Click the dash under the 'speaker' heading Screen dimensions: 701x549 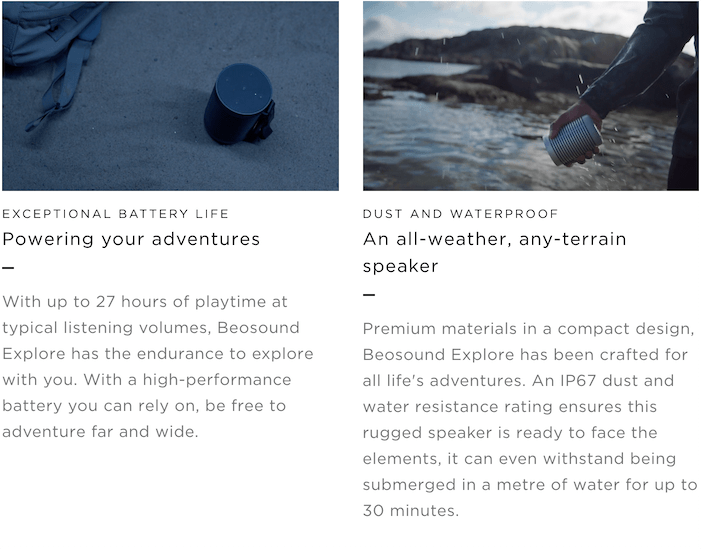point(369,295)
